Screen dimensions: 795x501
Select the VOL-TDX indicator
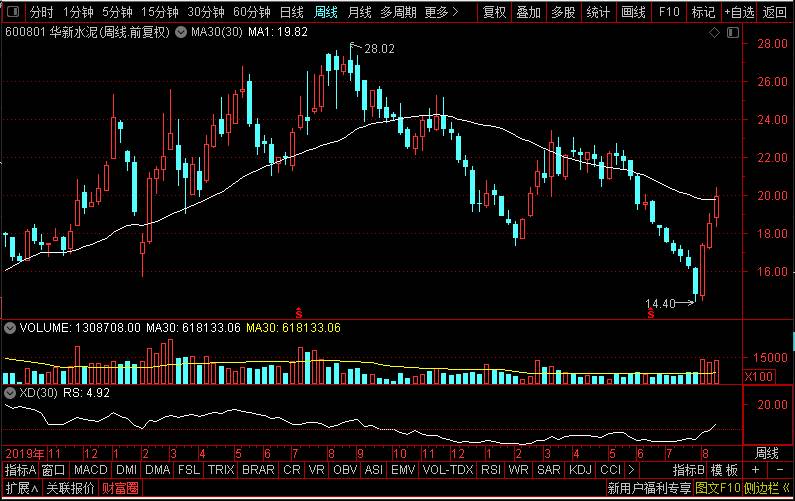point(448,470)
